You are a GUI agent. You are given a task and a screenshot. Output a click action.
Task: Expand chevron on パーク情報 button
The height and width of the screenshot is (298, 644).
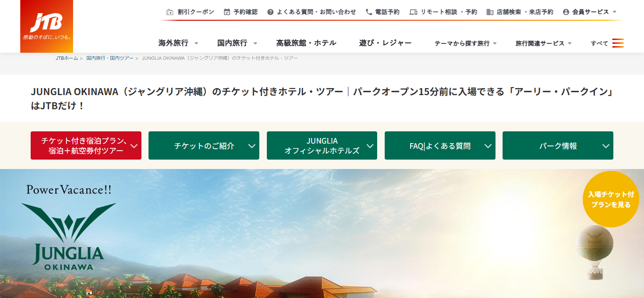click(606, 146)
